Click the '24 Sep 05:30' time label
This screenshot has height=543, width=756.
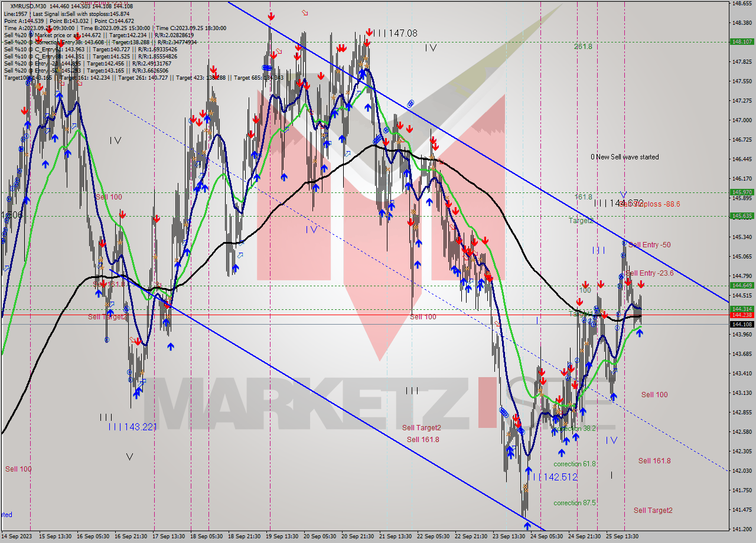(546, 537)
